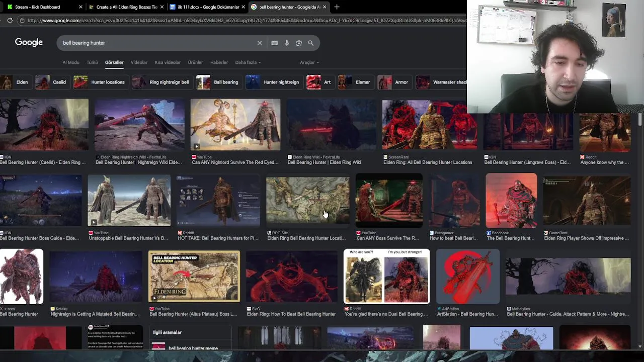This screenshot has width=644, height=362.
Task: Select the Haberler search tab
Action: 219,62
